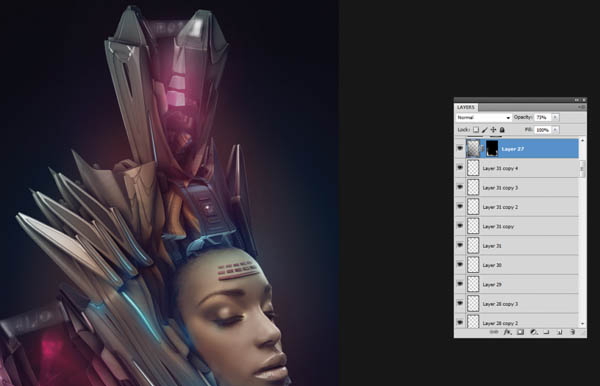This screenshot has width=600, height=386.
Task: Toggle lock transparent pixels icon
Action: click(x=476, y=130)
